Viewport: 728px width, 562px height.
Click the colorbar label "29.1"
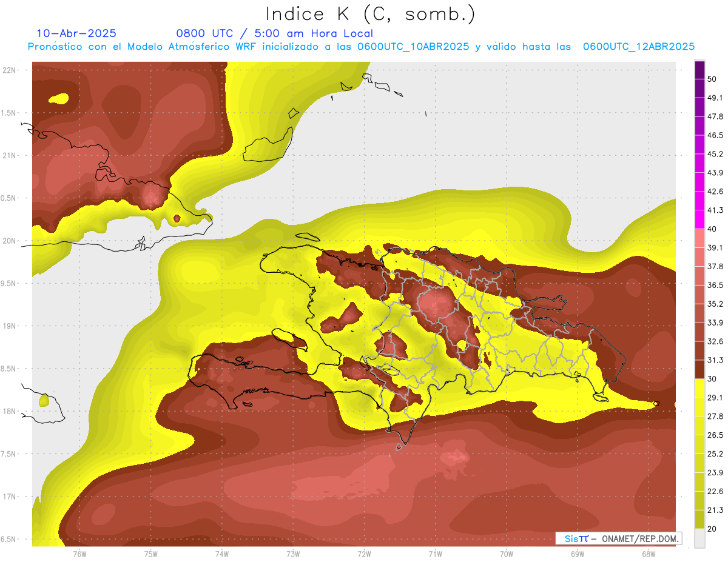(x=715, y=398)
